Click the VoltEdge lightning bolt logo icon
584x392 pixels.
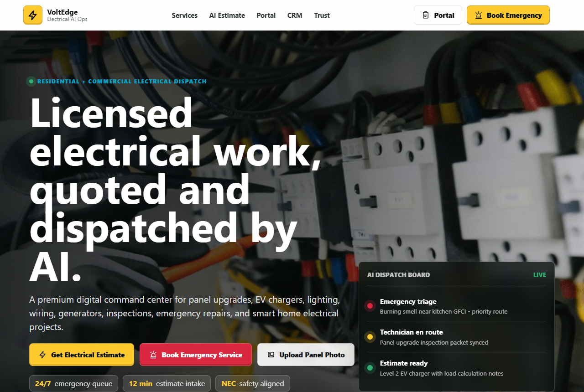32,15
